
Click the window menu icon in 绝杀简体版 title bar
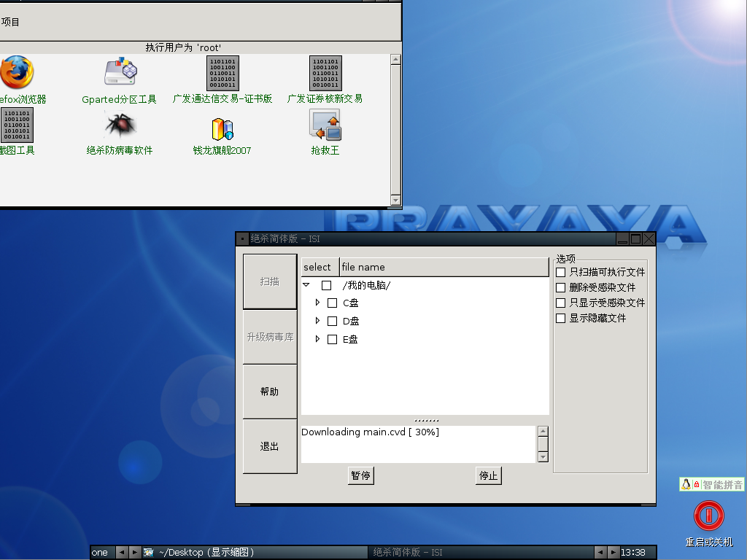point(242,238)
